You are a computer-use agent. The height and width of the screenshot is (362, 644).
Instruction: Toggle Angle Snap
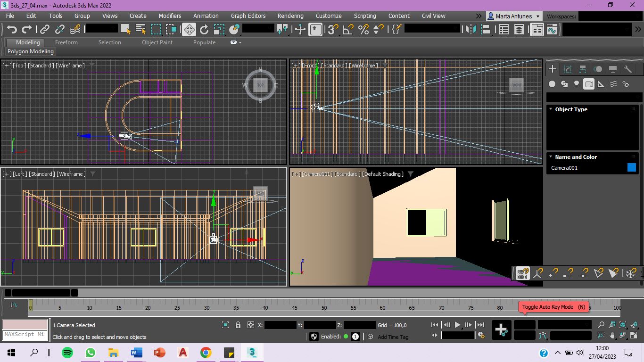pos(348,30)
